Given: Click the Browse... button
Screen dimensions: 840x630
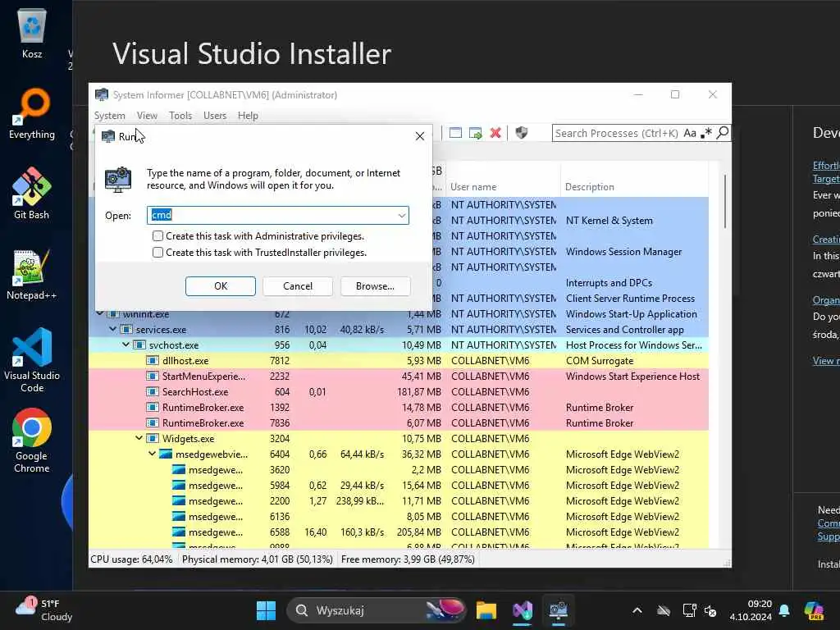Looking at the screenshot, I should click(375, 286).
